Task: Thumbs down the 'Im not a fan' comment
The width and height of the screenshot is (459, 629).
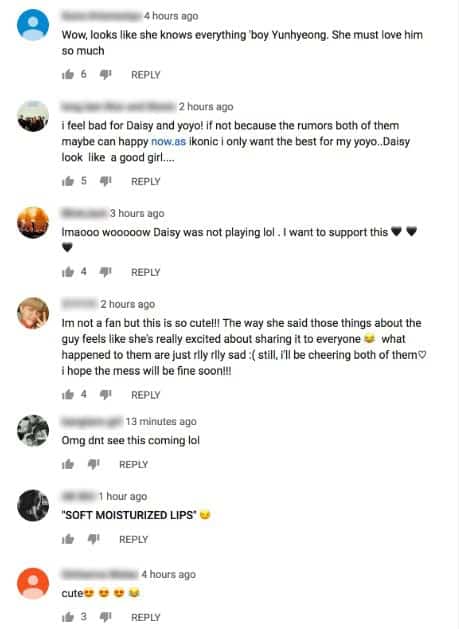Action: tap(106, 395)
